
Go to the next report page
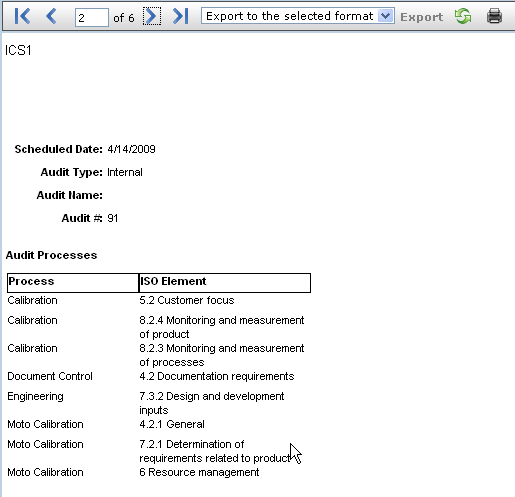[x=152, y=16]
